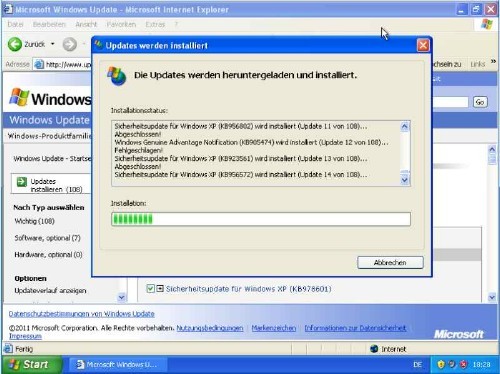Click the grey forward arrow button

click(70, 44)
